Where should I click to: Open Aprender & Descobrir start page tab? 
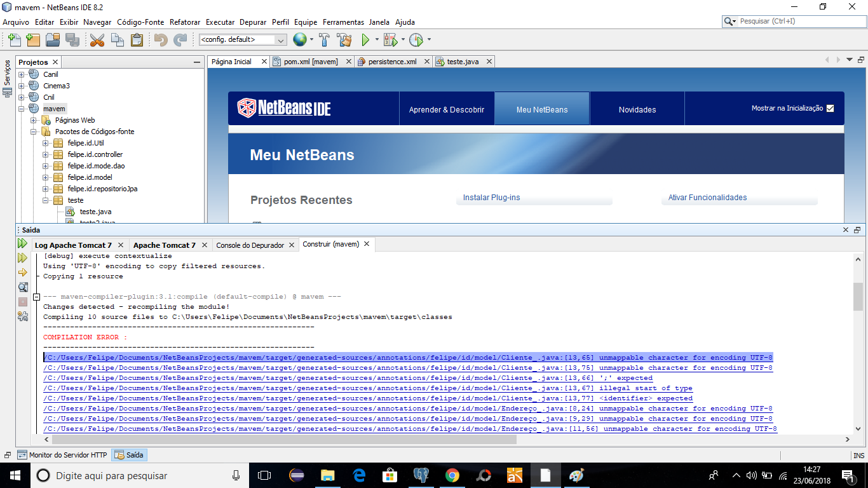pos(447,109)
